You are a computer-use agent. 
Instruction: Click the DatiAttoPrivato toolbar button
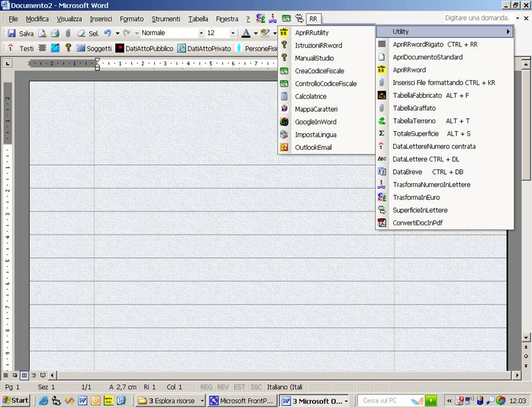click(x=204, y=48)
